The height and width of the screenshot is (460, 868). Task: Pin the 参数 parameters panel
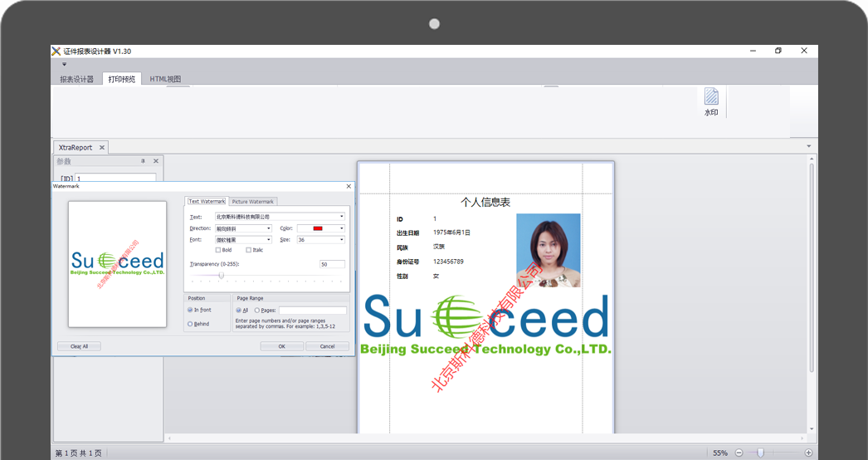click(x=143, y=161)
